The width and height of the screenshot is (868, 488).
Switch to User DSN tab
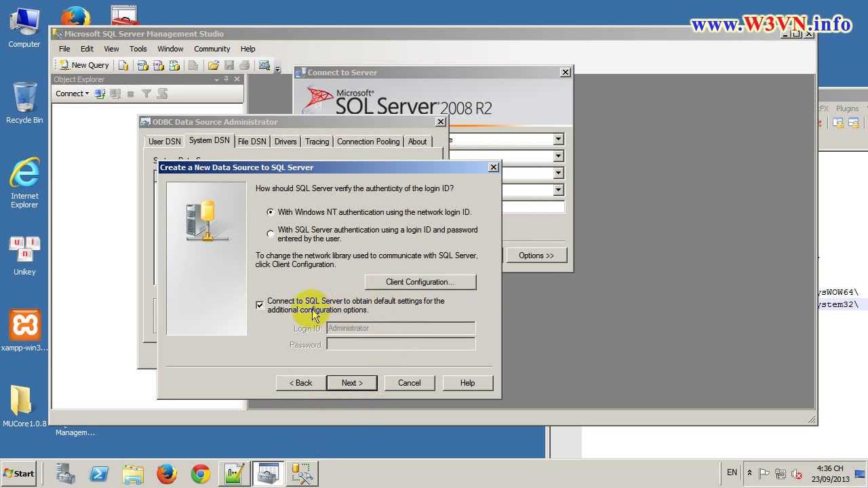[x=164, y=142]
